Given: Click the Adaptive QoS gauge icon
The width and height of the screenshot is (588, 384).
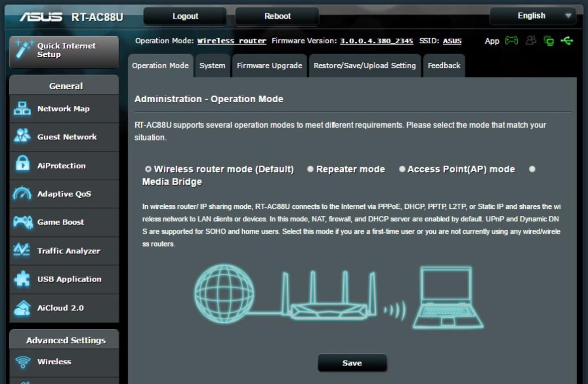Looking at the screenshot, I should pos(22,193).
